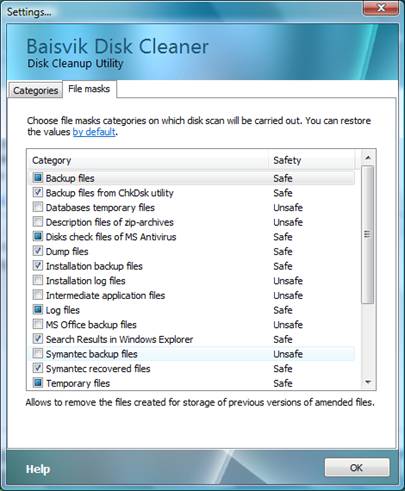Enable Installation log files checkbox
The width and height of the screenshot is (405, 491).
[x=38, y=280]
